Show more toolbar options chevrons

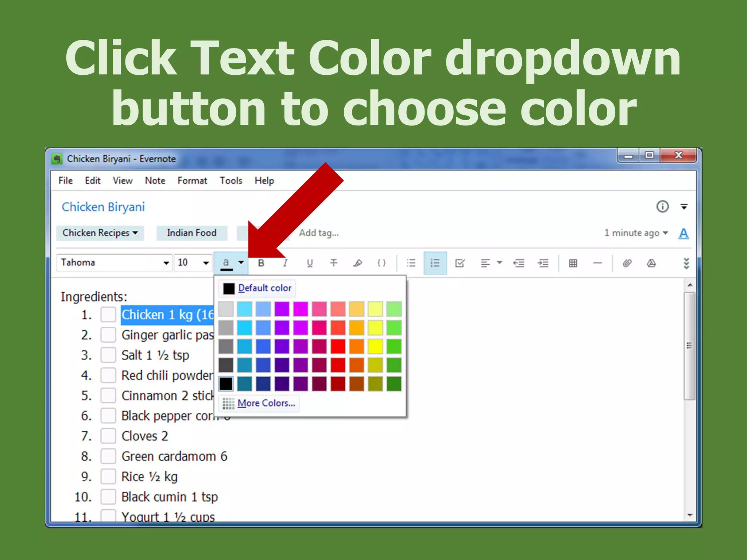(x=686, y=263)
